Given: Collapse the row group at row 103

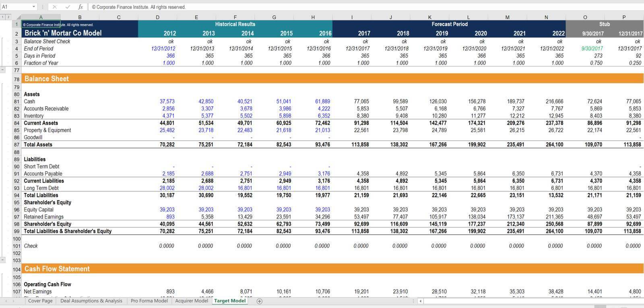Looking at the screenshot, I should click(x=3, y=260).
